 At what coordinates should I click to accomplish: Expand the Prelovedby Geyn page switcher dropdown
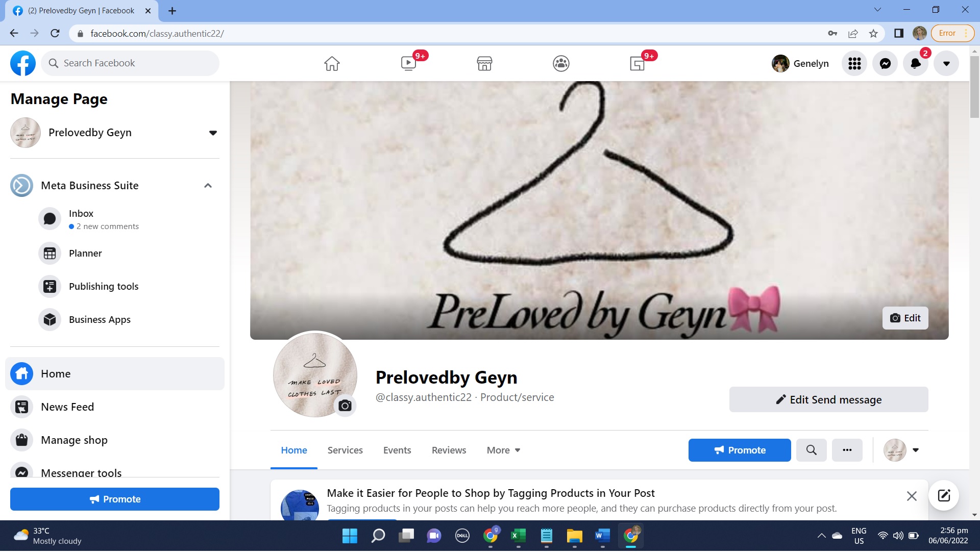click(213, 133)
